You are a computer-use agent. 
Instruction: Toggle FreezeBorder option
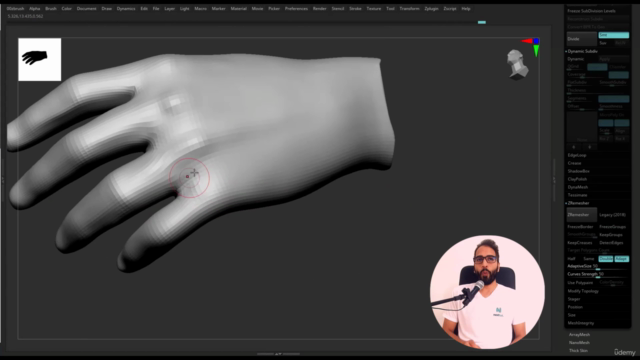581,227
